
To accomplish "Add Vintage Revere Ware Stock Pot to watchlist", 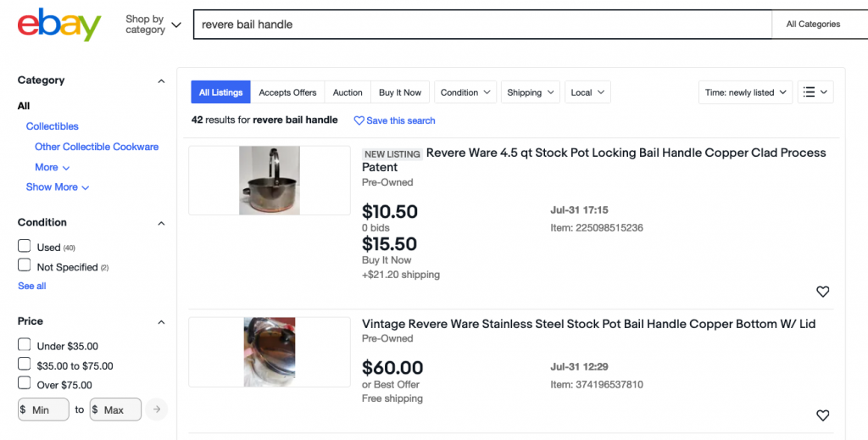I will (x=822, y=415).
